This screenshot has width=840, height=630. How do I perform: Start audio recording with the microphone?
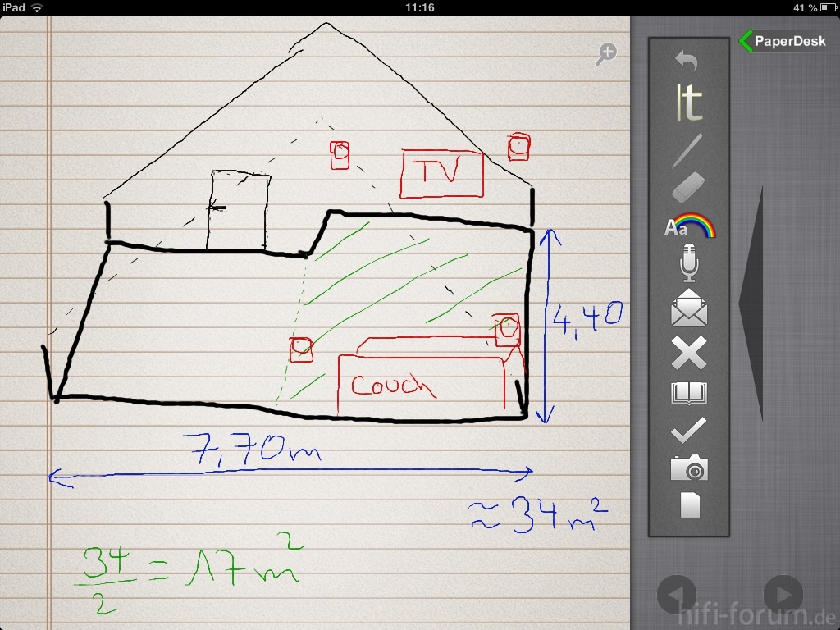coord(688,262)
